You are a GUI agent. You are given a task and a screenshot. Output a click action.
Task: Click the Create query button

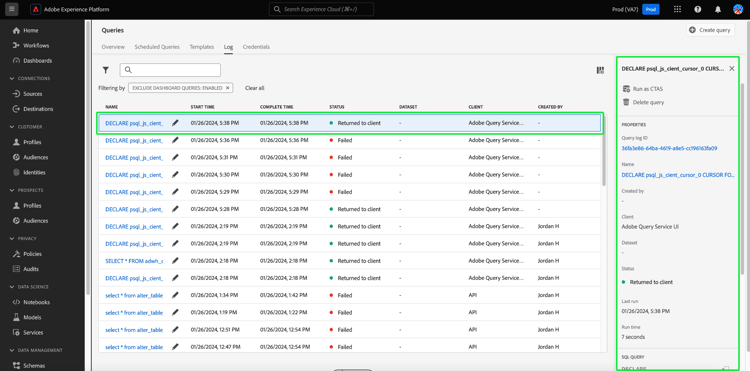tap(710, 30)
